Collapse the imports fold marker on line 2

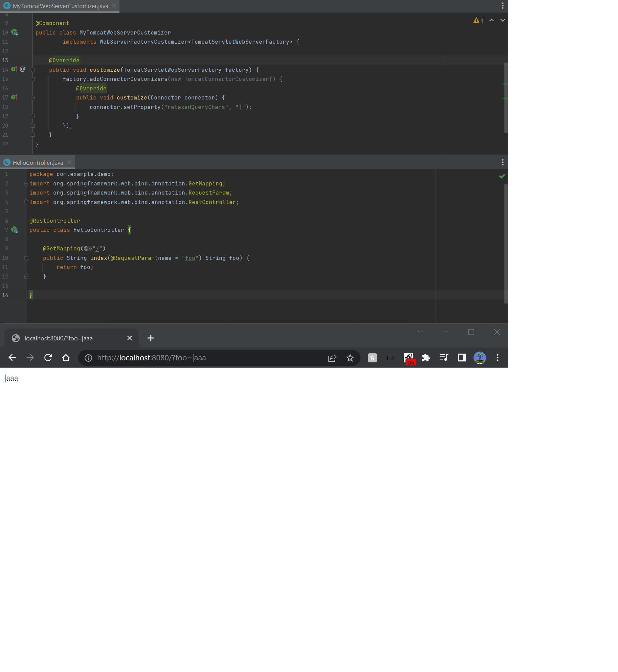click(26, 184)
